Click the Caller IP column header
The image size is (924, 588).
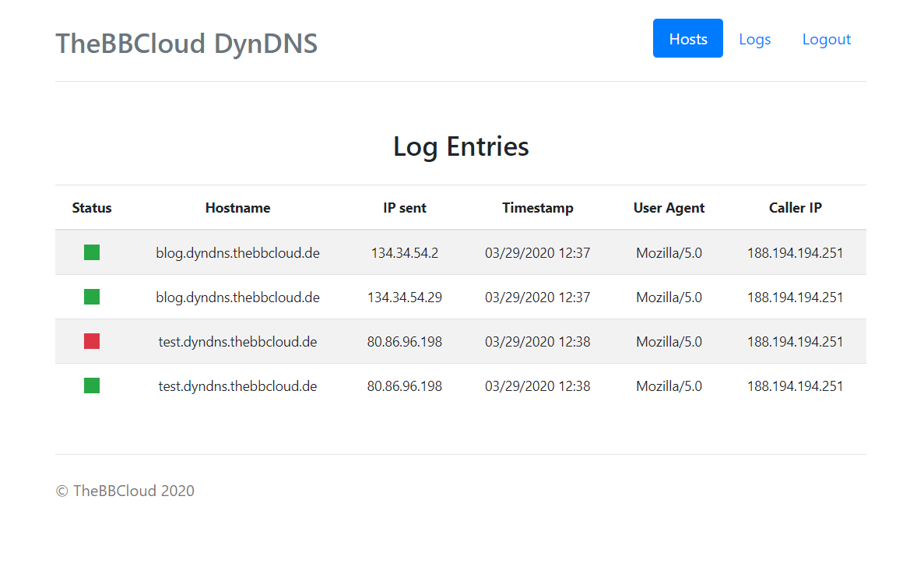click(x=795, y=208)
